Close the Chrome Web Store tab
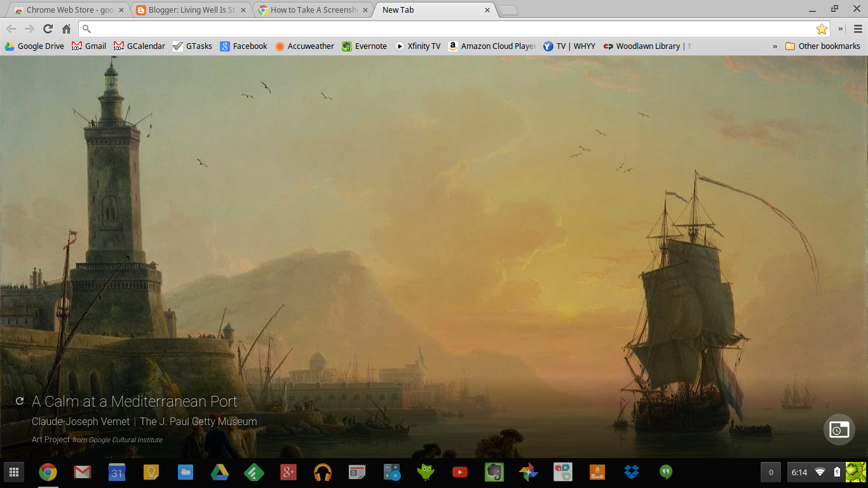 121,10
